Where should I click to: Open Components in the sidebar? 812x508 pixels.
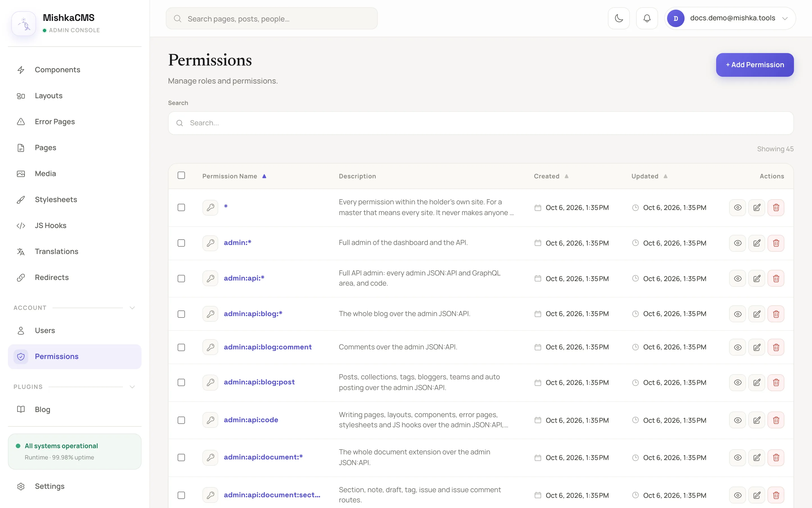pos(74,70)
